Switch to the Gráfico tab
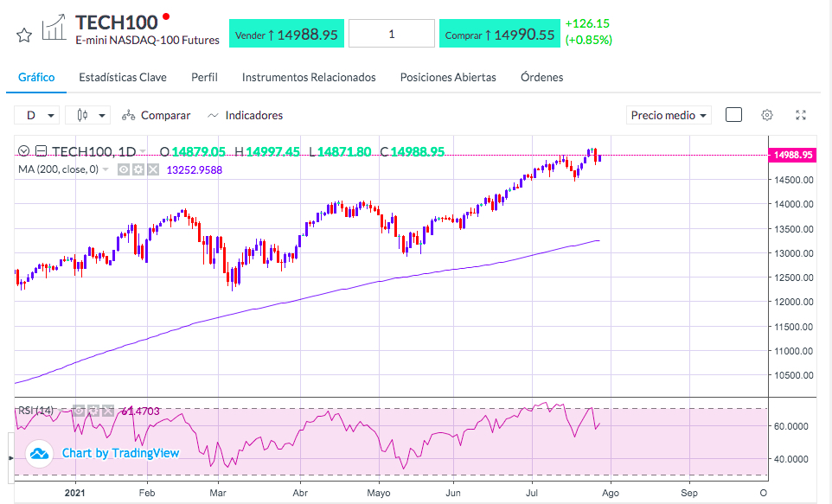 click(x=36, y=78)
